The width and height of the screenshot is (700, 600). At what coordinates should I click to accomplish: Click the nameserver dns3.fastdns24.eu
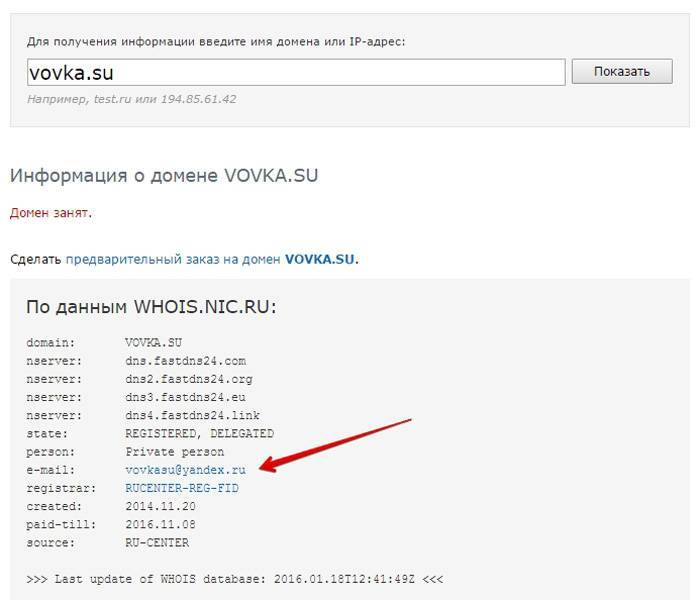(x=185, y=397)
